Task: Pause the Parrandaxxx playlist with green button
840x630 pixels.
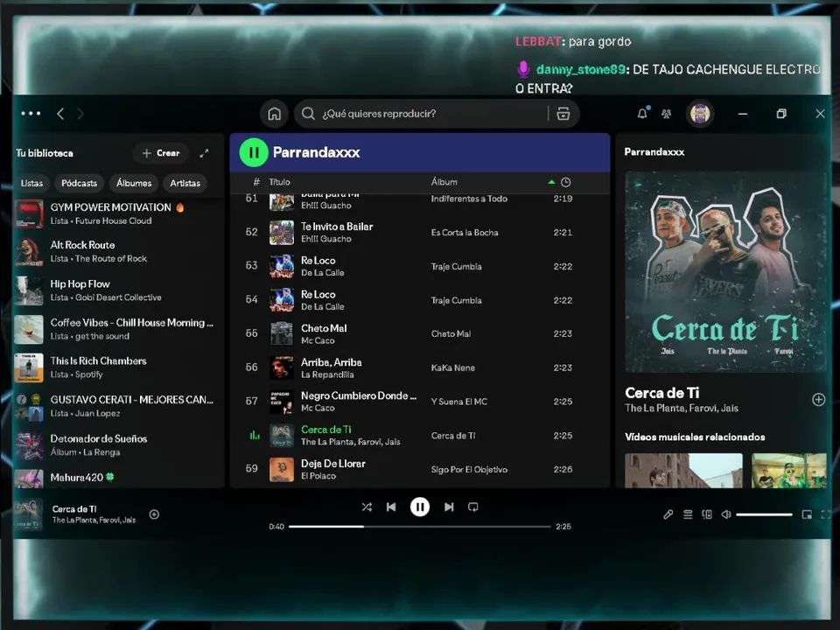Action: (x=254, y=152)
